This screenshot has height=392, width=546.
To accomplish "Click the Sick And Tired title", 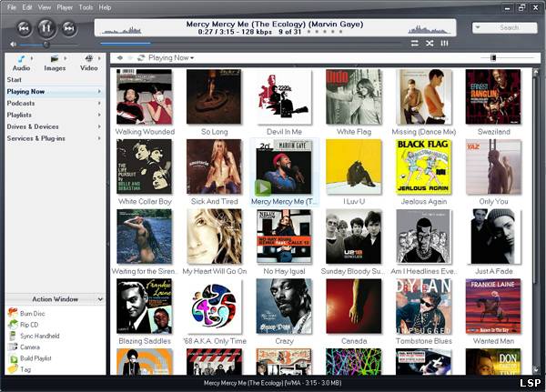I will tap(214, 201).
